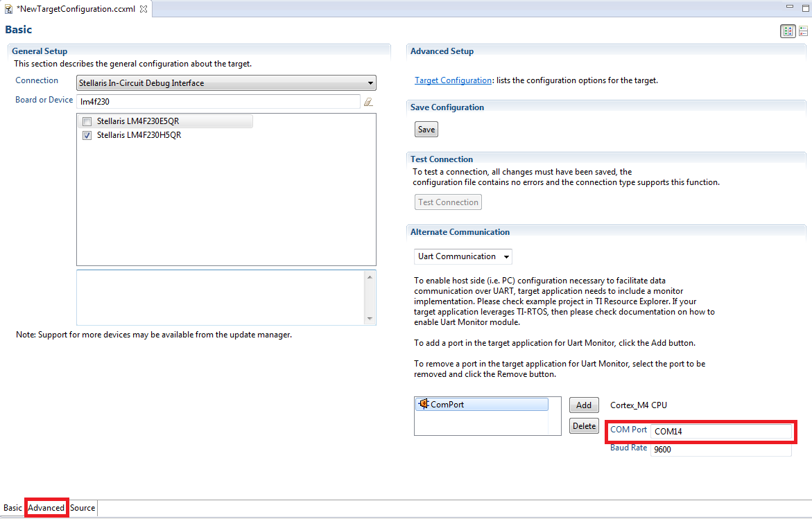This screenshot has width=812, height=519.
Task: Click the General Setup section header
Action: (40, 51)
